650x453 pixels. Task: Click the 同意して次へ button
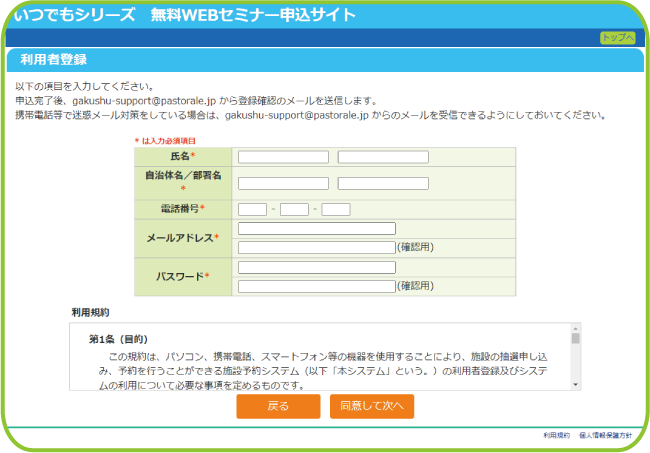click(372, 406)
